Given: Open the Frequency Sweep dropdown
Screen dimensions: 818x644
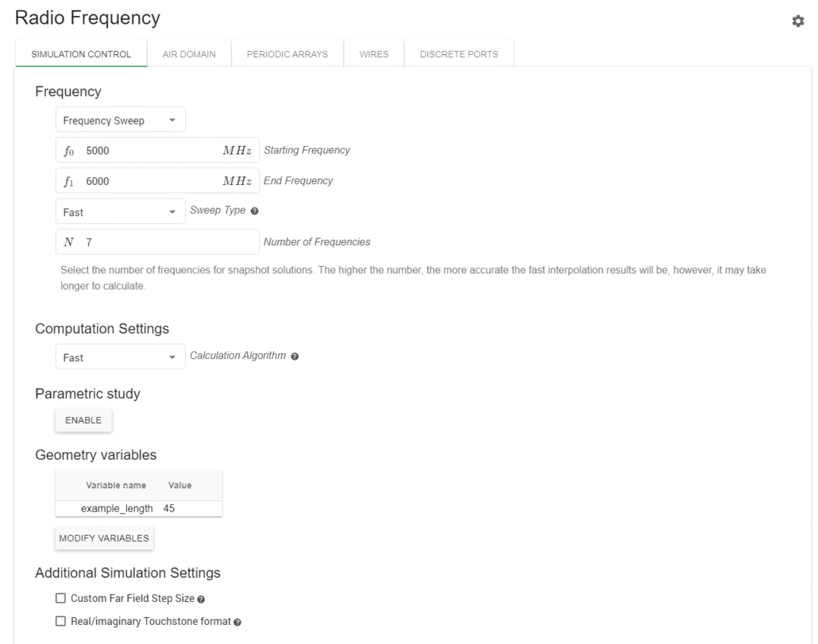Looking at the screenshot, I should pos(119,121).
